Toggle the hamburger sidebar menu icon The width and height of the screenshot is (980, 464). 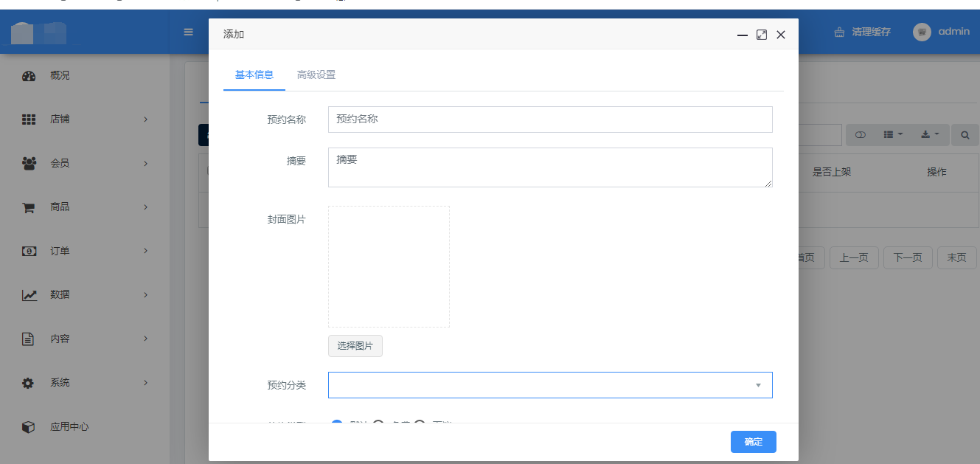click(189, 32)
